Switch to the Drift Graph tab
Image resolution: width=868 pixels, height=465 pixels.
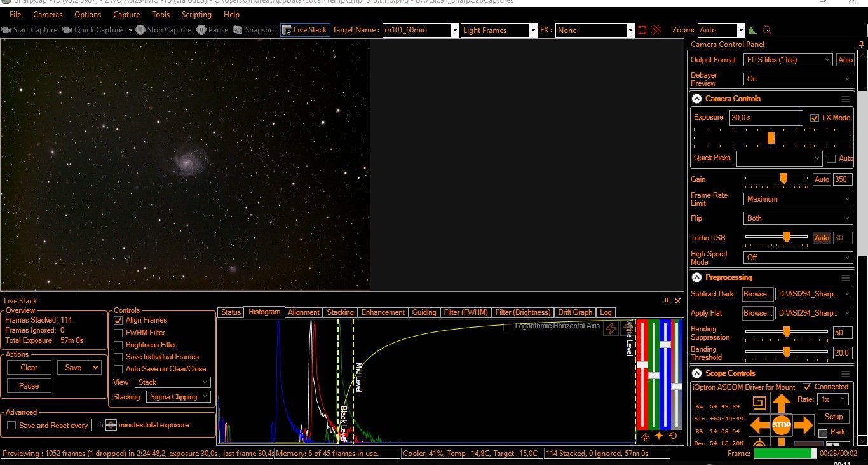coord(575,312)
